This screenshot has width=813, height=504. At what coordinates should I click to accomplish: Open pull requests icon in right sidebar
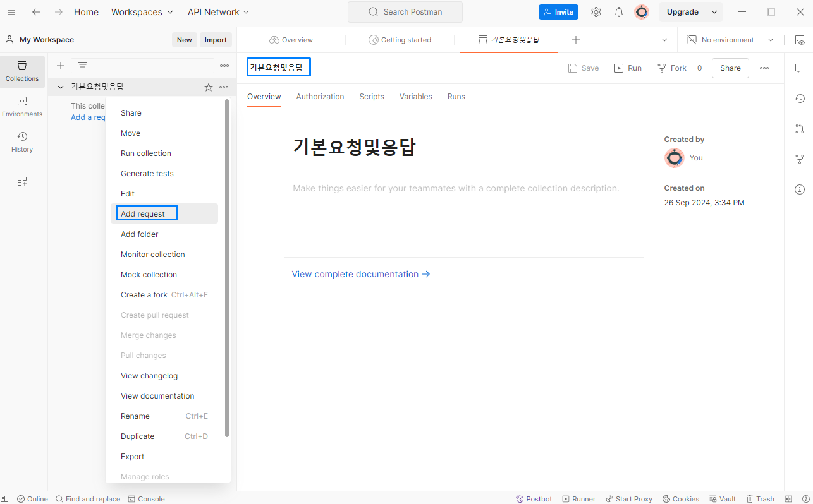[x=800, y=129]
